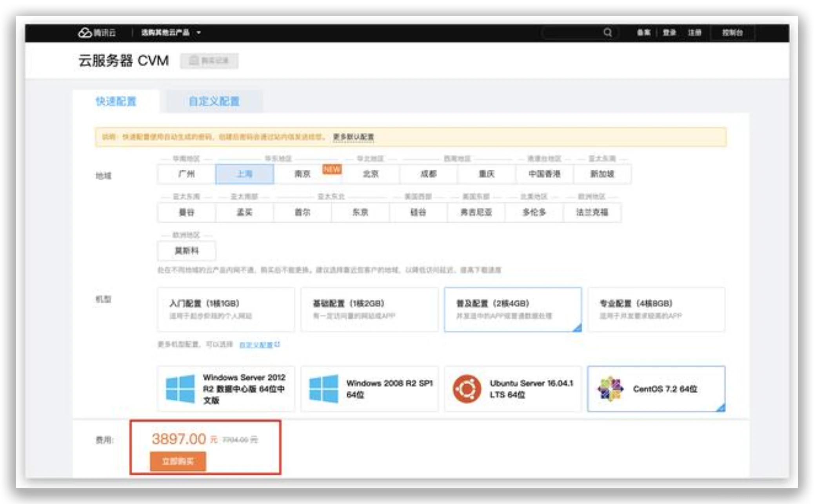Select the 曼谷 region
This screenshot has height=504, width=814.
click(187, 212)
